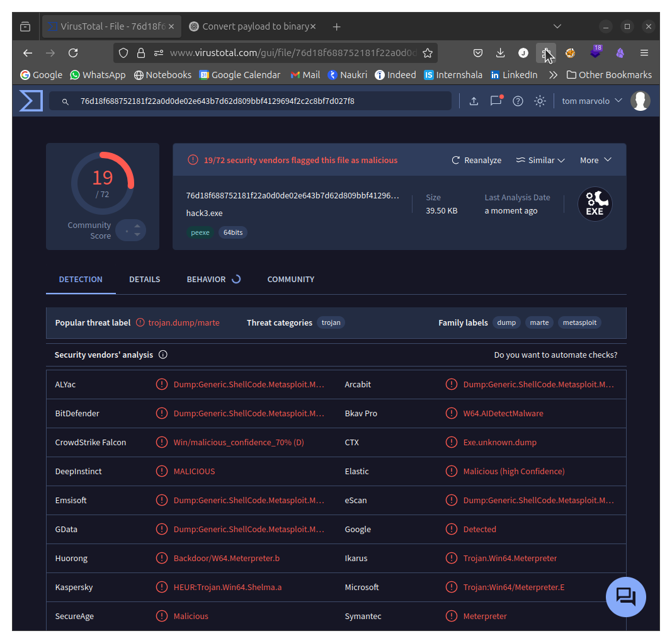Click the trojan.dump/marte threat label
672x643 pixels.
[x=183, y=323]
